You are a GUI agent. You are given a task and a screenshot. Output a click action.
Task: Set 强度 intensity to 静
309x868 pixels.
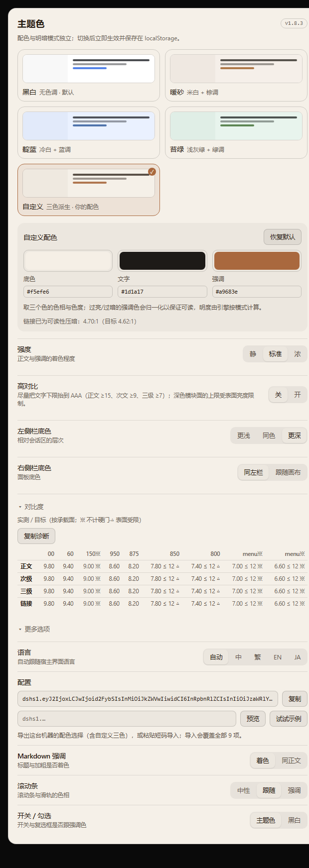pyautogui.click(x=253, y=354)
